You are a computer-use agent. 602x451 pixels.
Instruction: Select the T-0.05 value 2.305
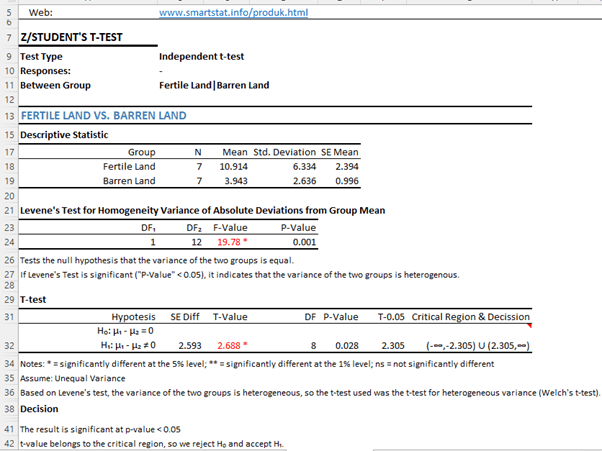[x=392, y=345]
